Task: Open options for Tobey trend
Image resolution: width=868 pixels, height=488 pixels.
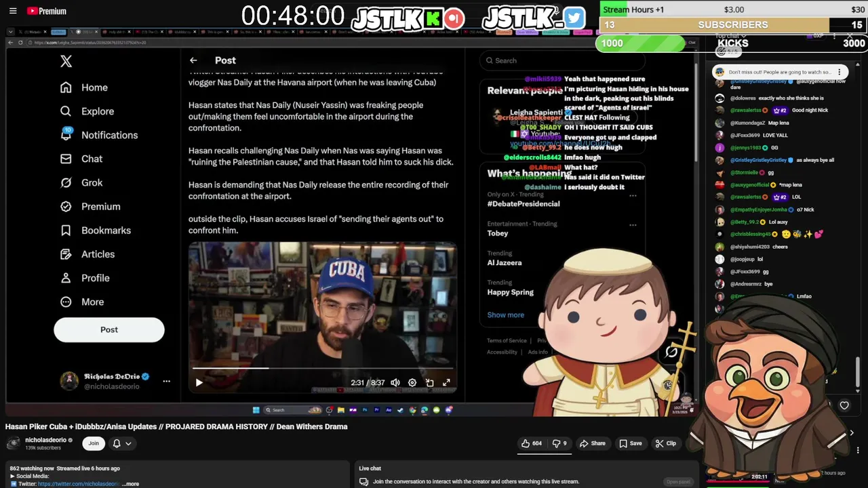Action: (x=633, y=224)
